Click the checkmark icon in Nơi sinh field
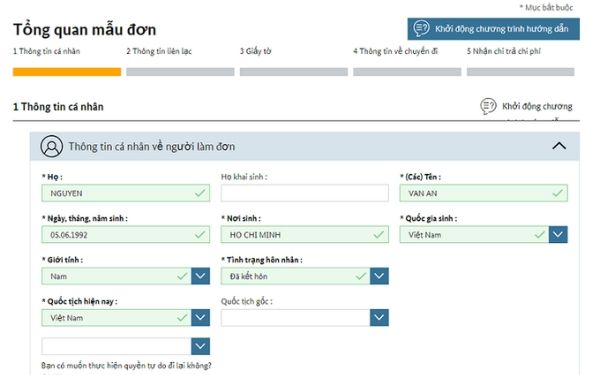The height and width of the screenshot is (375, 600). 379,234
